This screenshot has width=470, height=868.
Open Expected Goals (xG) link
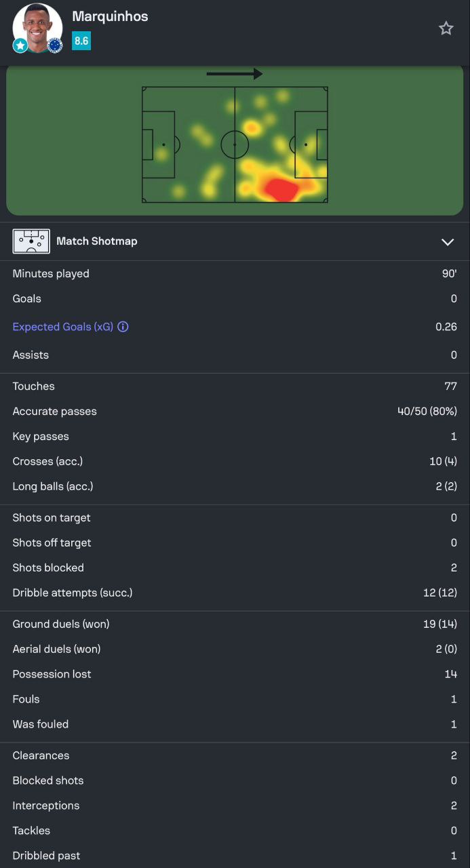coord(64,327)
